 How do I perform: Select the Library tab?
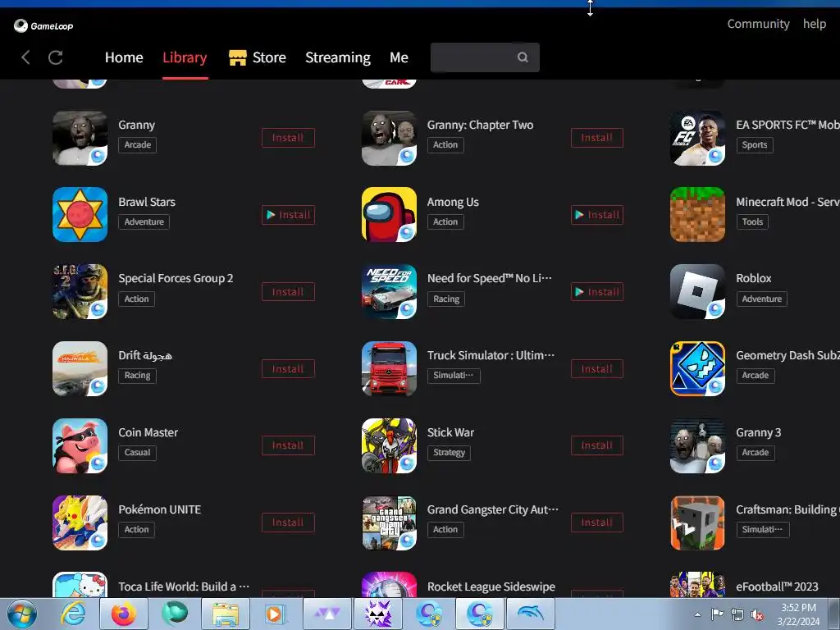pos(185,57)
